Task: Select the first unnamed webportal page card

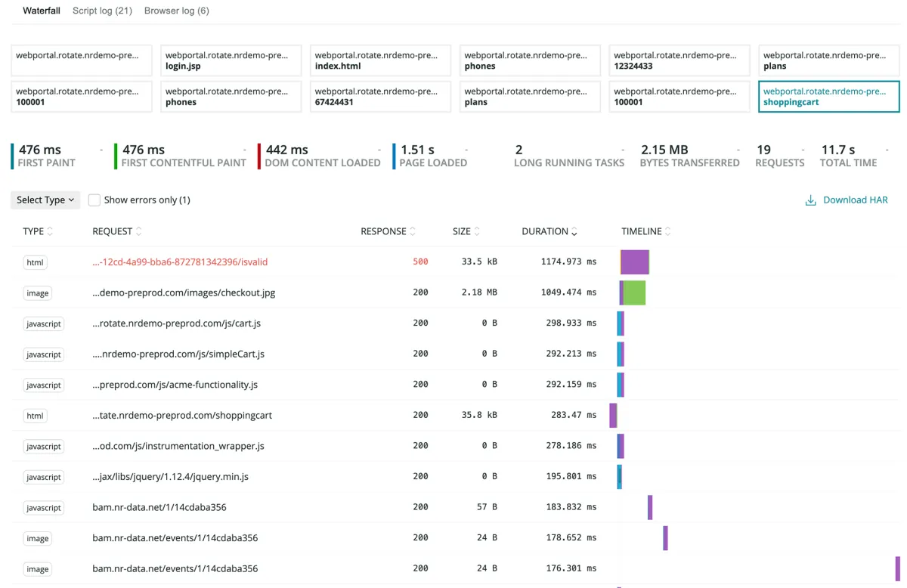Action: (81, 60)
